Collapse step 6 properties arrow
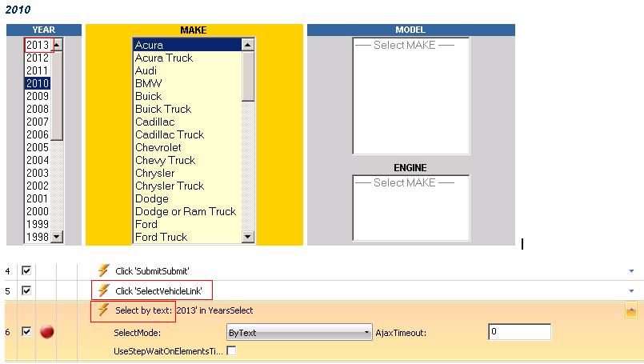The width and height of the screenshot is (644, 364). pos(631,311)
